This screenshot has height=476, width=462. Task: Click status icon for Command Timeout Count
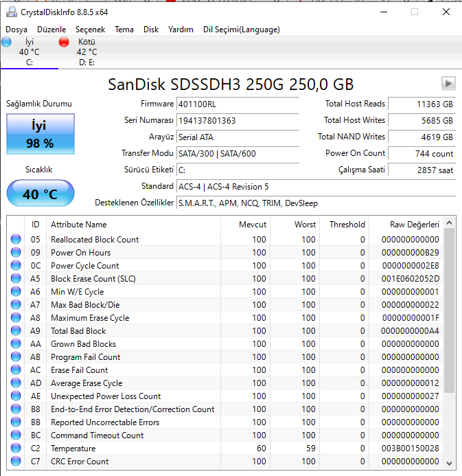point(16,435)
